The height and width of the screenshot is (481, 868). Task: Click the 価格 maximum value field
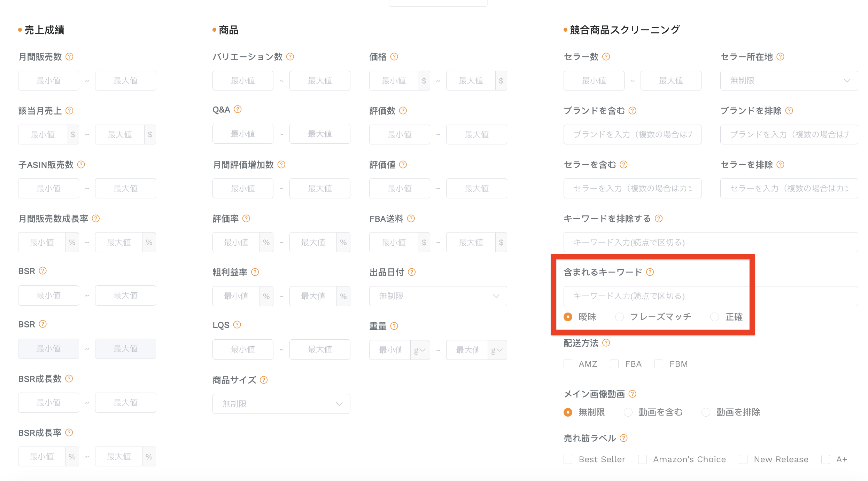tap(471, 80)
